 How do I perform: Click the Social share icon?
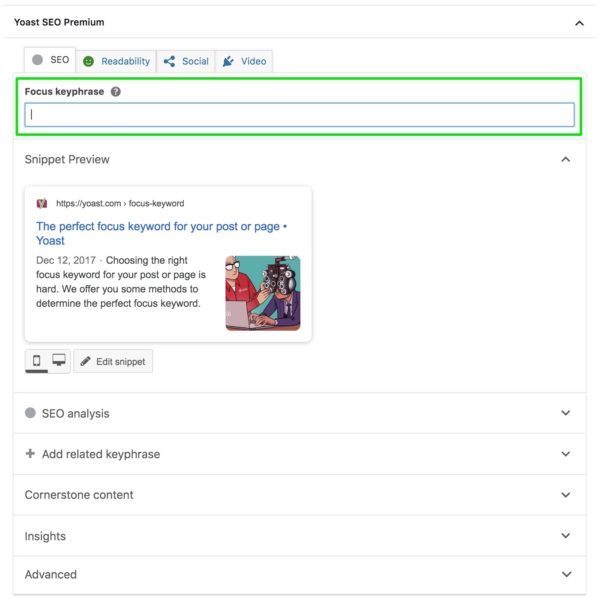(169, 61)
